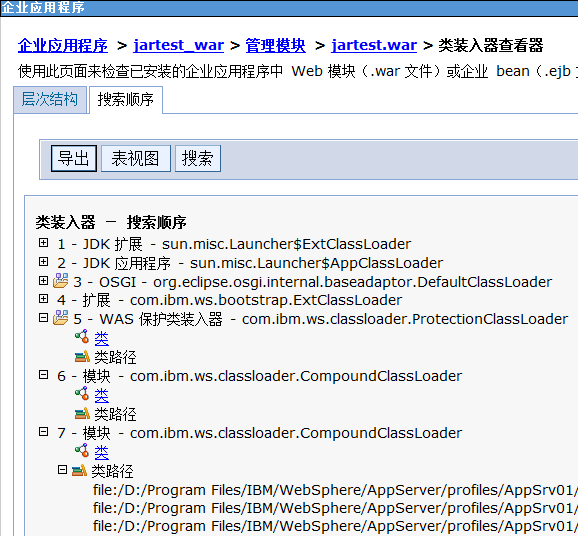Click the 类装入器查看器 breadcrumb text

coord(491,45)
